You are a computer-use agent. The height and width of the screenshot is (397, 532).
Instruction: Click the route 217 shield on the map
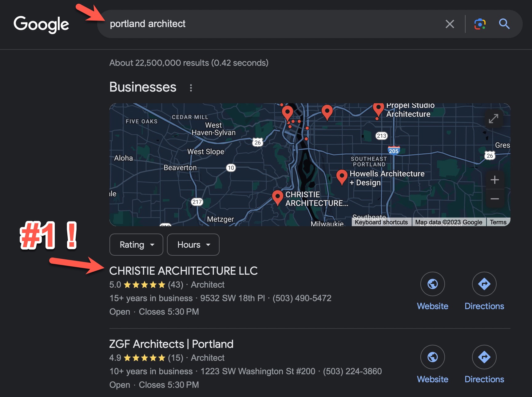click(197, 202)
